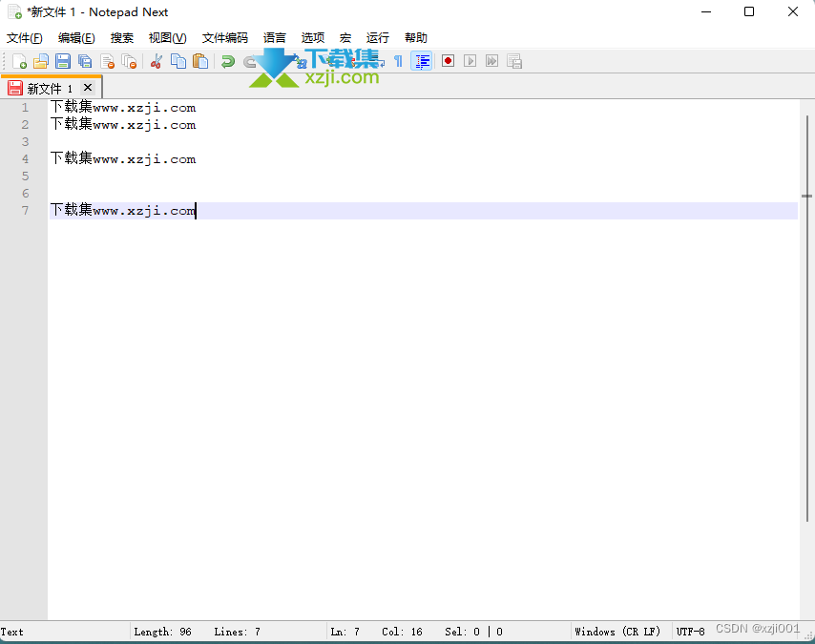The image size is (815, 644).
Task: Play the recorded macro icon
Action: [x=470, y=61]
